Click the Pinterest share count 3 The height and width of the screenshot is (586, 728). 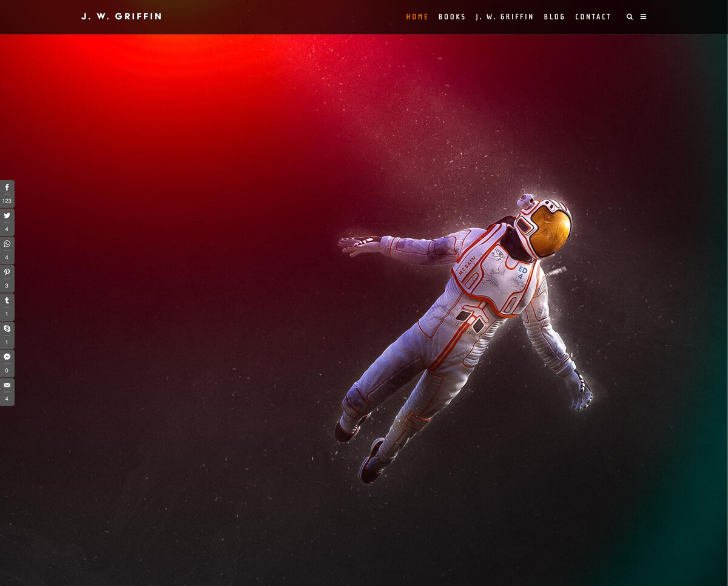click(x=7, y=286)
